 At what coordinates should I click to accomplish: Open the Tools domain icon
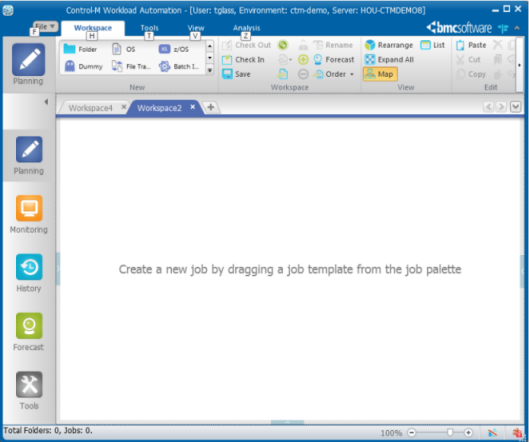29,385
